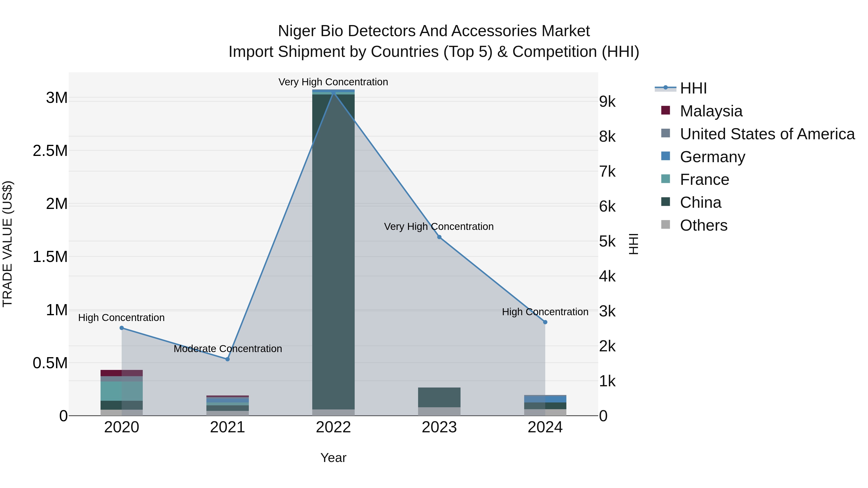This screenshot has width=868, height=488.
Task: Click the right 'HHI' axis title
Action: pos(634,244)
